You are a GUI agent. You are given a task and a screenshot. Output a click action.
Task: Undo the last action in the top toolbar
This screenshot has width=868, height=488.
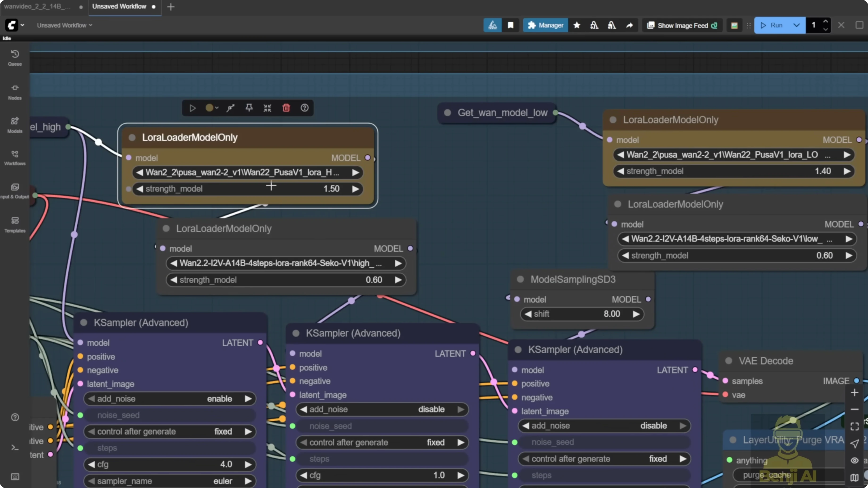594,25
